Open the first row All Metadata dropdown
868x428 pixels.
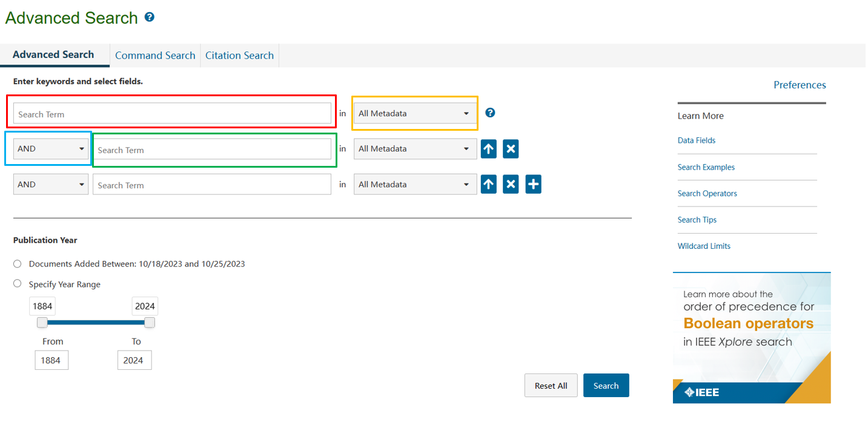pyautogui.click(x=415, y=113)
